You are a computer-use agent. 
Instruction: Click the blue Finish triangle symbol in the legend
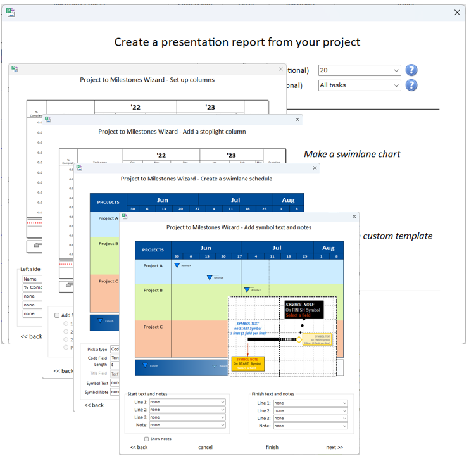coord(145,365)
